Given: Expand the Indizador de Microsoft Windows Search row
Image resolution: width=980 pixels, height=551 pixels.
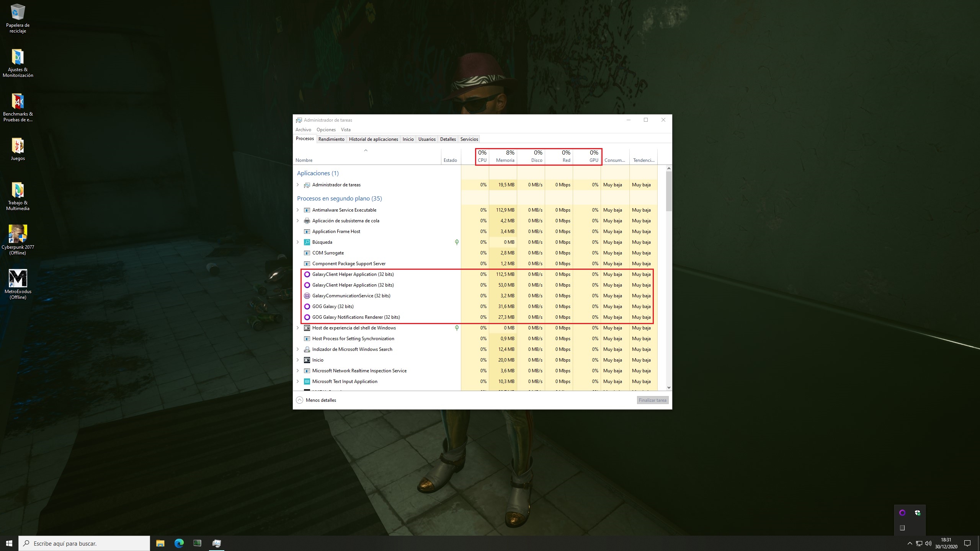Looking at the screenshot, I should pyautogui.click(x=298, y=349).
